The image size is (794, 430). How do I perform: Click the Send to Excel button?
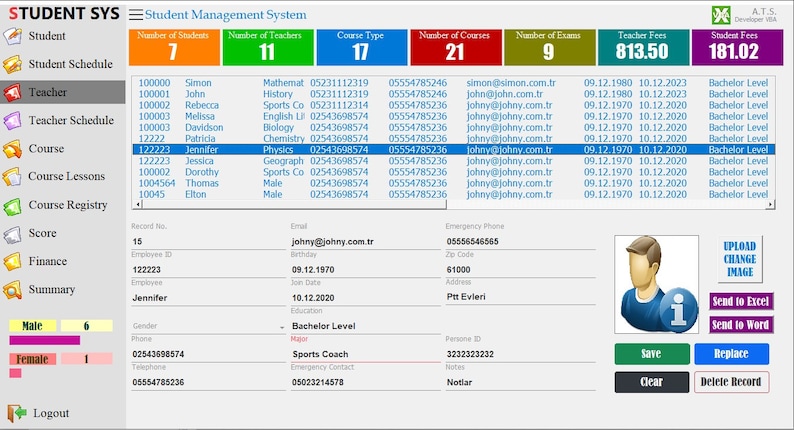pyautogui.click(x=741, y=301)
